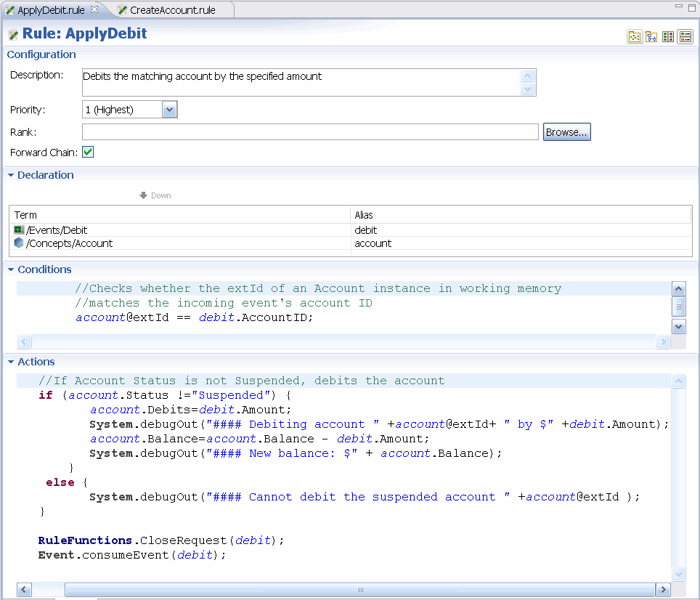Click the rightmost list-style toolbar icon
The height and width of the screenshot is (600, 700).
pos(685,37)
